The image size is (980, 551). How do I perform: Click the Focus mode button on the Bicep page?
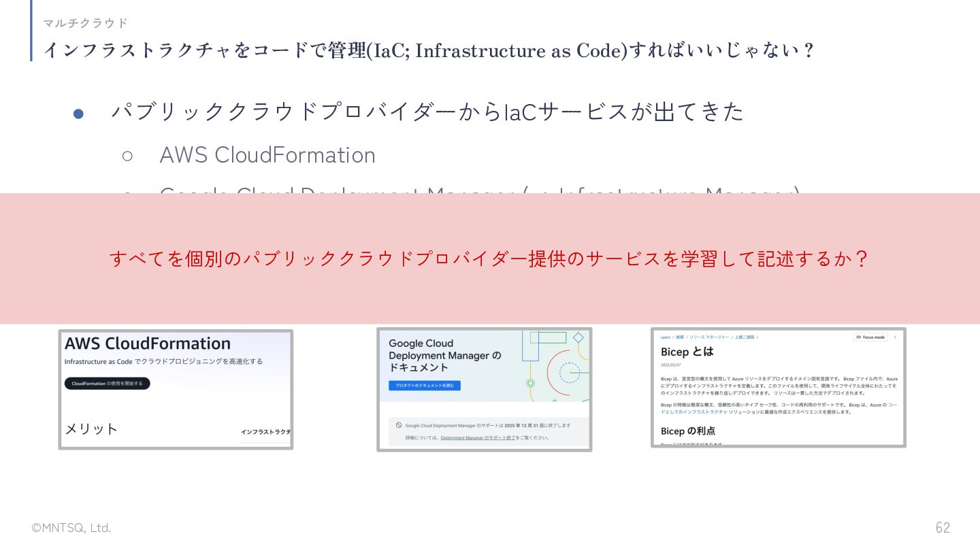(870, 337)
